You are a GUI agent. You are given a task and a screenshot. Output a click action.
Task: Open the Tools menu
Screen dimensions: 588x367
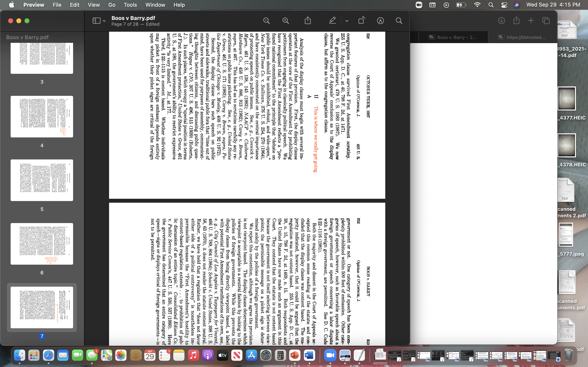tap(130, 5)
